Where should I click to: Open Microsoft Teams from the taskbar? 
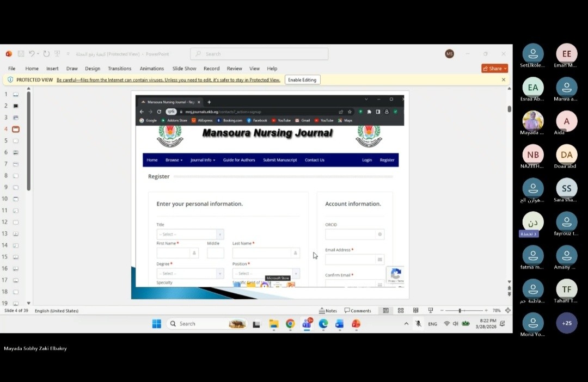click(x=307, y=324)
